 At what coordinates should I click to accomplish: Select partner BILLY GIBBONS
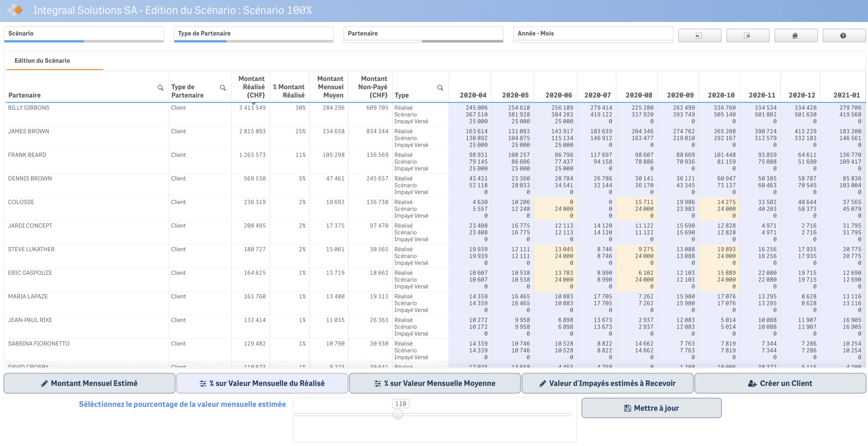tap(29, 108)
